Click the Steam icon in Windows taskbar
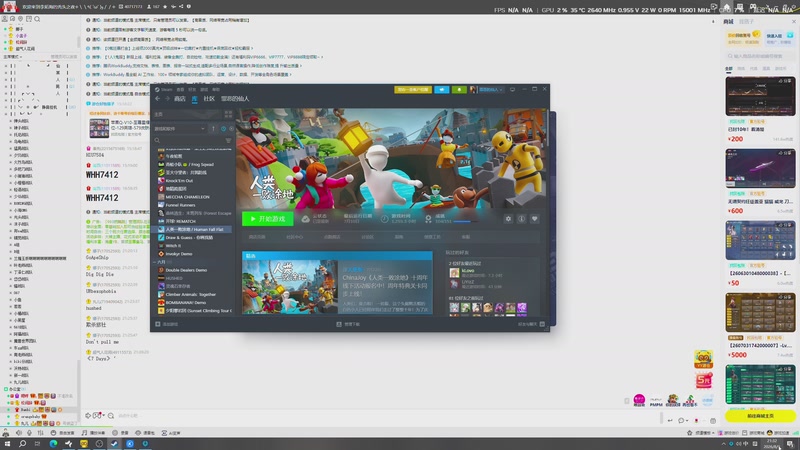This screenshot has width=800, height=450. [x=114, y=444]
